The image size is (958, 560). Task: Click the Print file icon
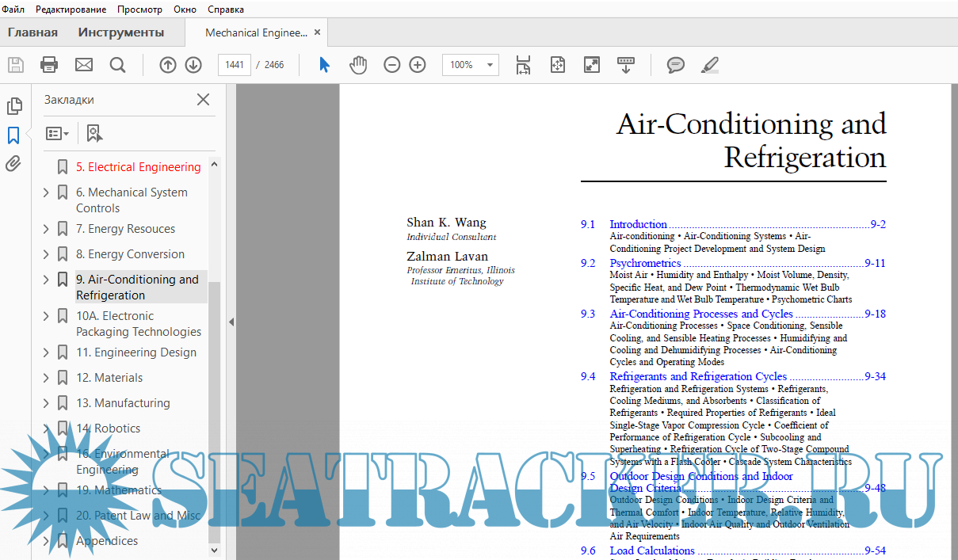click(49, 65)
